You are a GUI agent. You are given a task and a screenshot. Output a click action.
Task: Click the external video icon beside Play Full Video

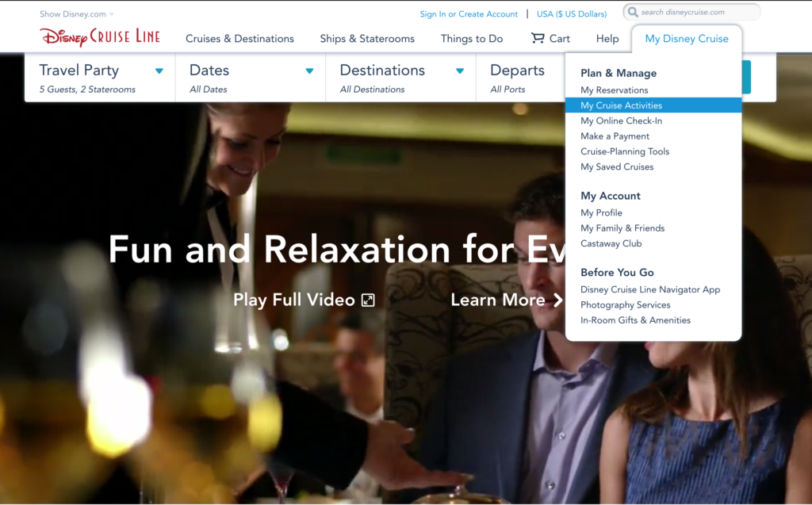(368, 300)
